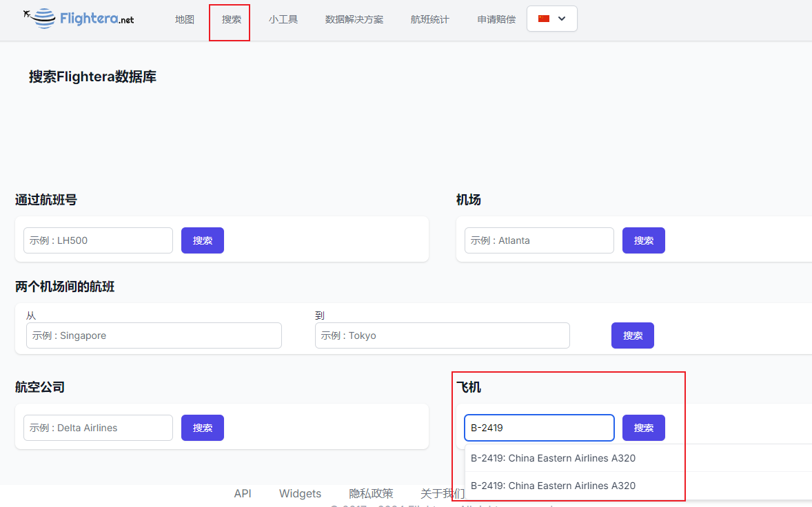
Task: Open the 小工具 menu item
Action: tap(283, 20)
